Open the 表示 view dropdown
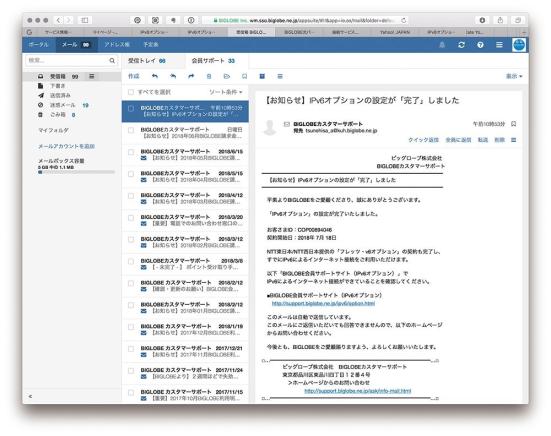Viewport: 551px width, 436px height. 514,76
